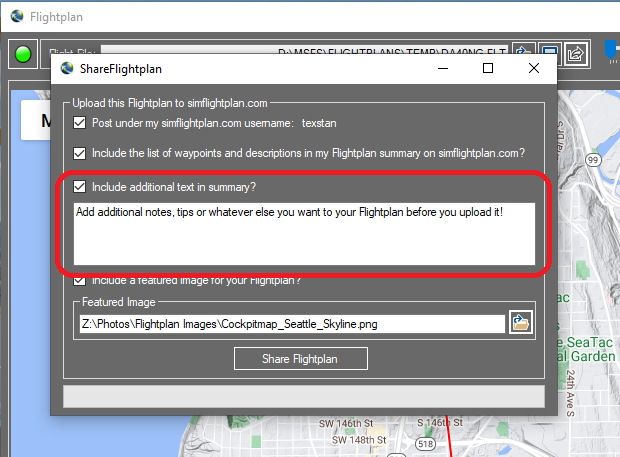Toggle Include a featured image checkbox

[x=79, y=281]
